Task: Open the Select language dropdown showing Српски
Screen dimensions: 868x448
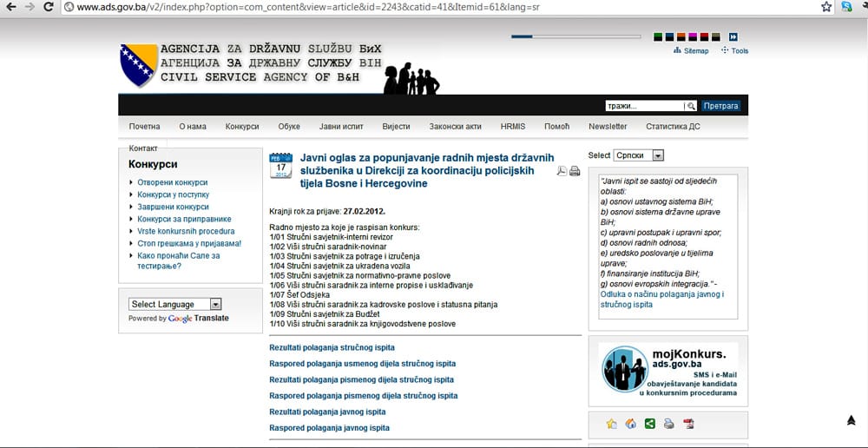Action: coord(639,155)
